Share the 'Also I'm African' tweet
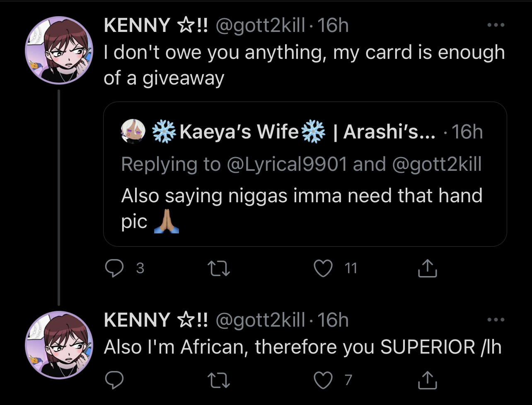The image size is (532, 405). point(427,379)
